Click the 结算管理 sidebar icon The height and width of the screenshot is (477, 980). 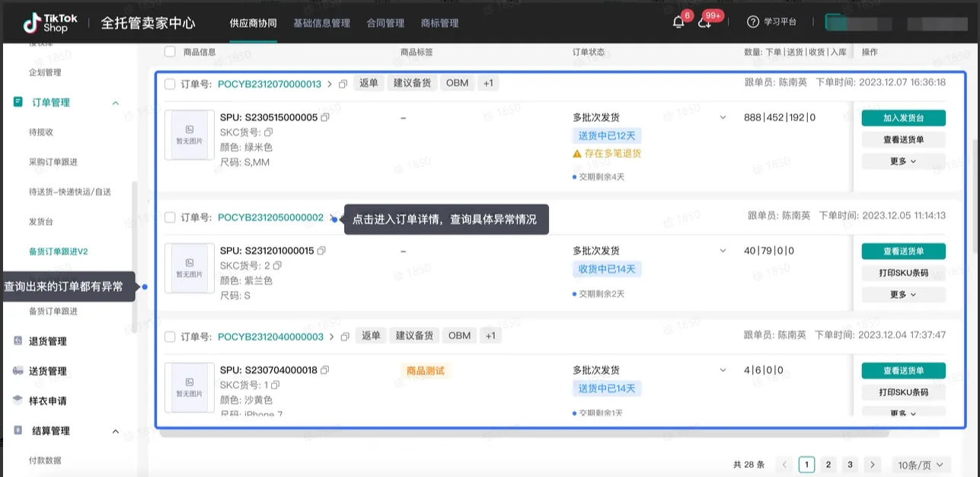(18, 431)
